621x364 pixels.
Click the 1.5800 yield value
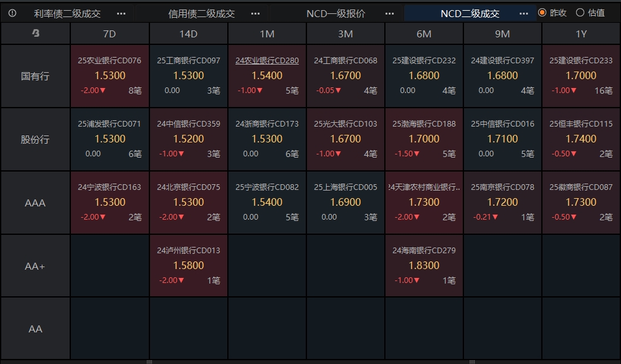pos(189,265)
